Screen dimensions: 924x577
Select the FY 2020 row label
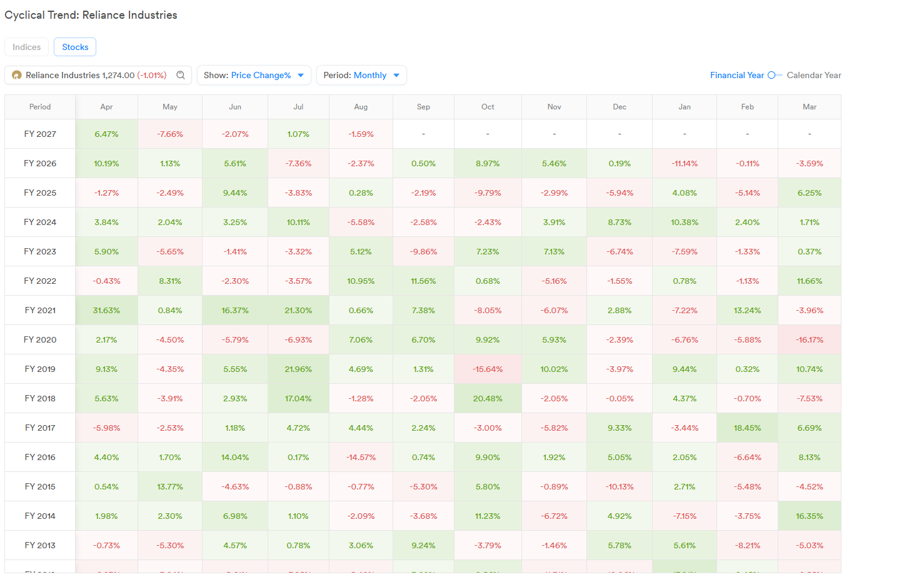click(40, 339)
